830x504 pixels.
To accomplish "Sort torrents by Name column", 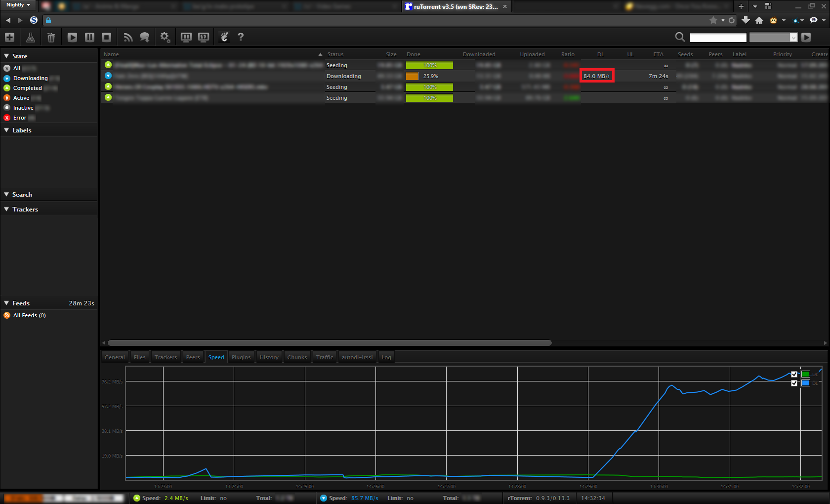I will point(212,54).
